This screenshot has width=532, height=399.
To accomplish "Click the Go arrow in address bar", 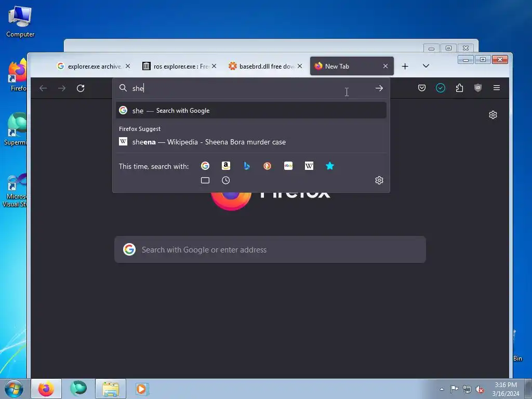I will pos(379,88).
